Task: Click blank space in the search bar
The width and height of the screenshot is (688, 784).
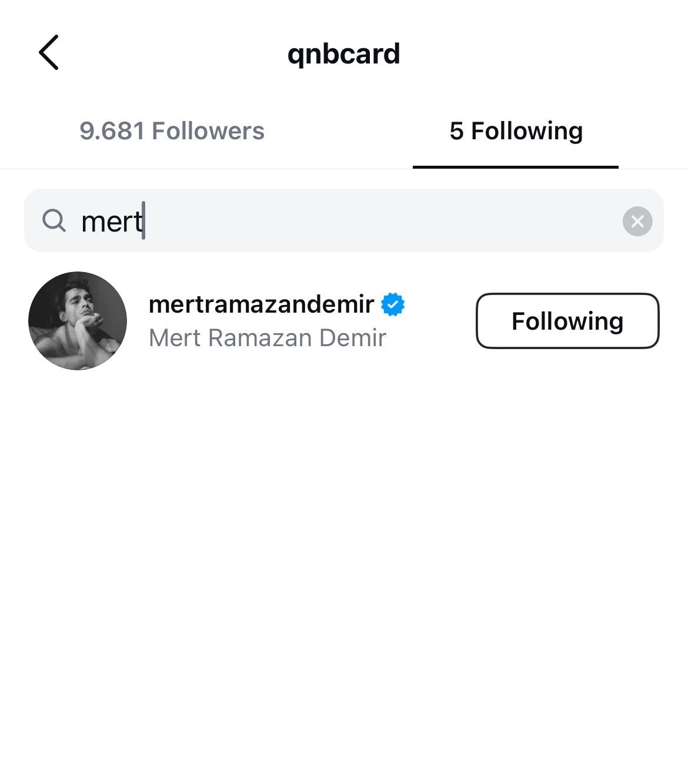Action: coord(382,222)
